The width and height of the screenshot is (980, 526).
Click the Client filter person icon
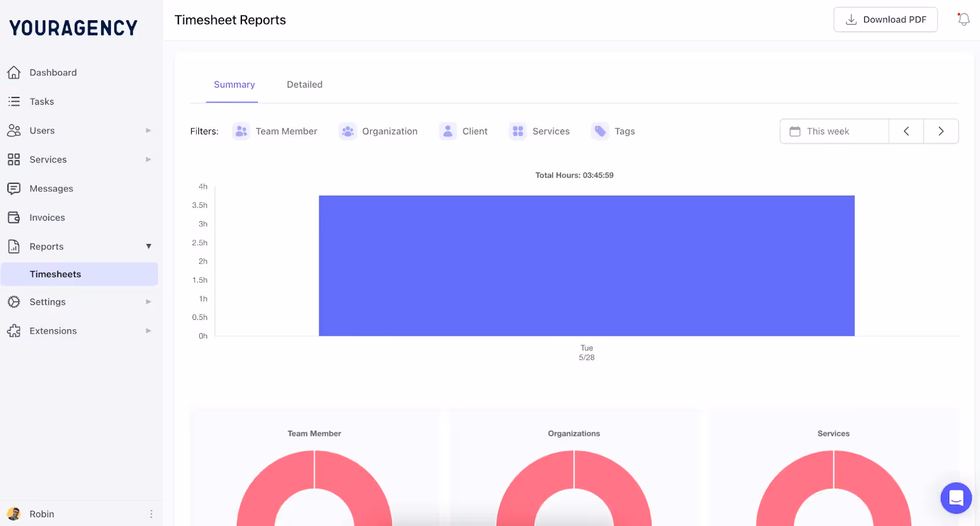[448, 131]
